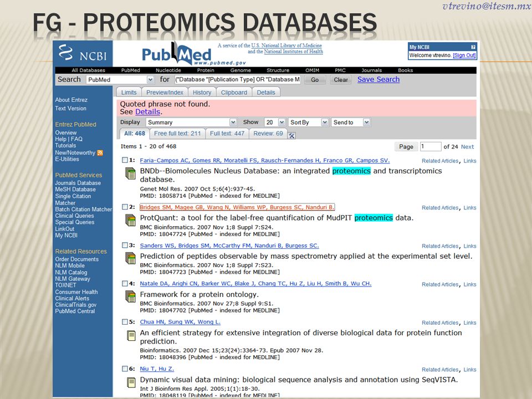Select Genome in the database menu bar
532x399 pixels.
click(x=241, y=70)
